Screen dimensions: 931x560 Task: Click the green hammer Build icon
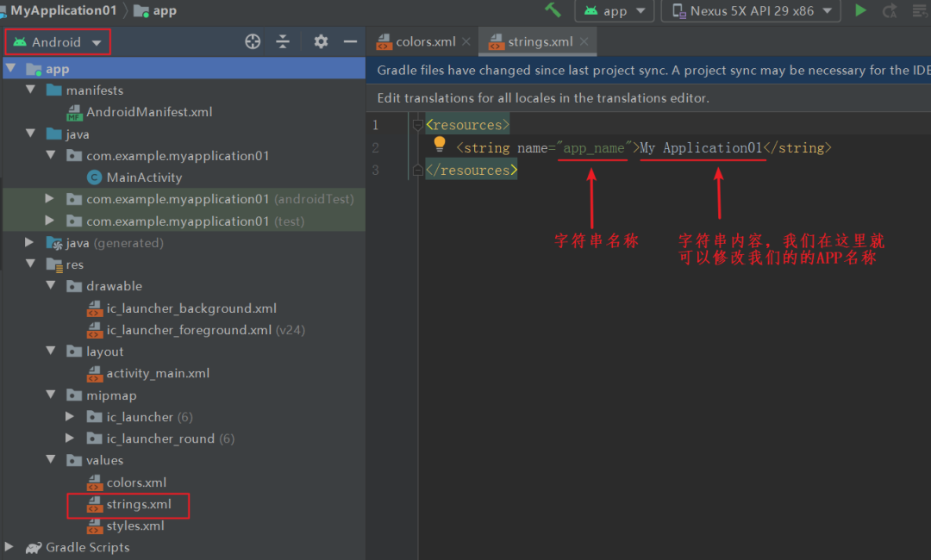(x=553, y=10)
